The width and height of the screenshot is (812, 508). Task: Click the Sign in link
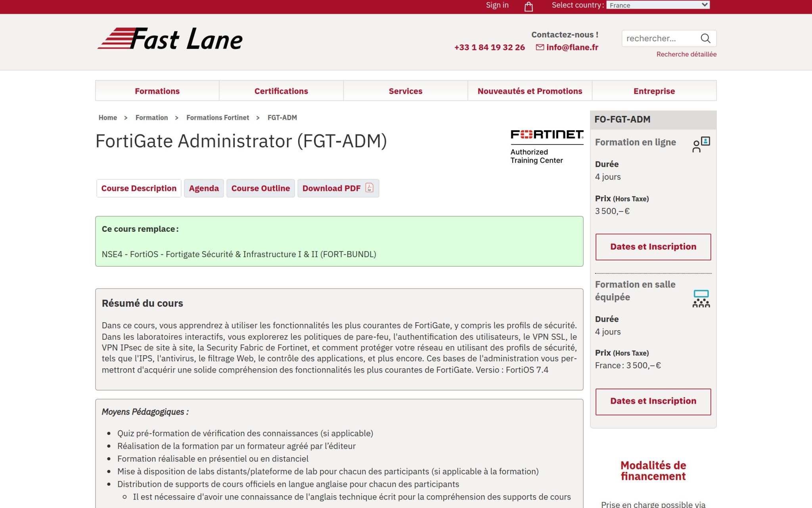coord(497,5)
